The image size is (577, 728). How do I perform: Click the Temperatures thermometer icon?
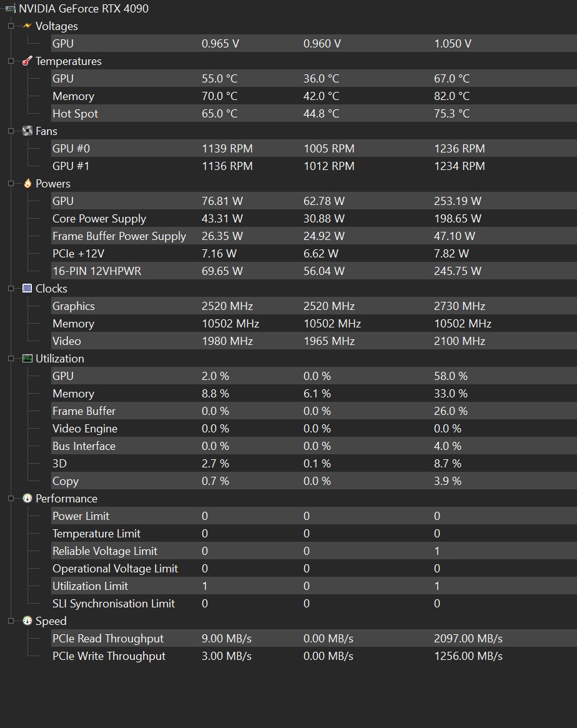27,61
